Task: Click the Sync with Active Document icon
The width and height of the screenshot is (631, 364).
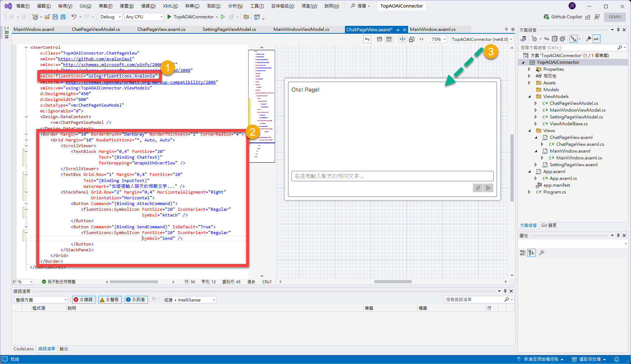Action: pyautogui.click(x=547, y=39)
